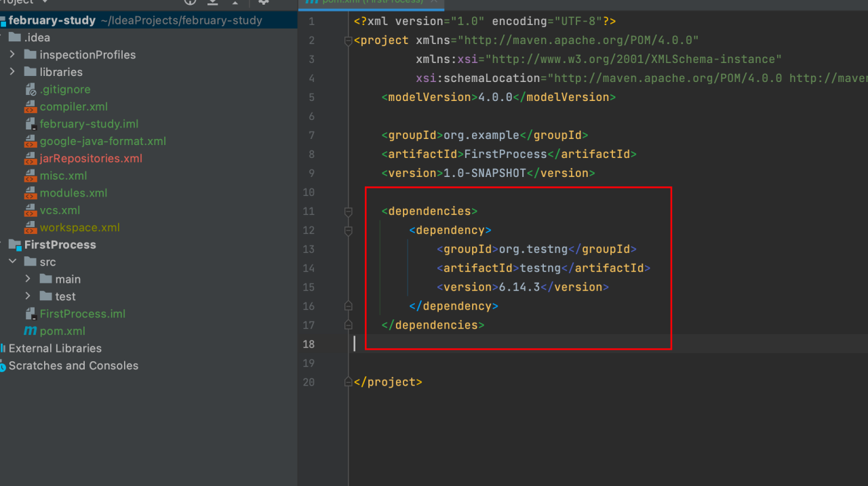This screenshot has height=486, width=868.
Task: Select the main folder name
Action: (68, 279)
